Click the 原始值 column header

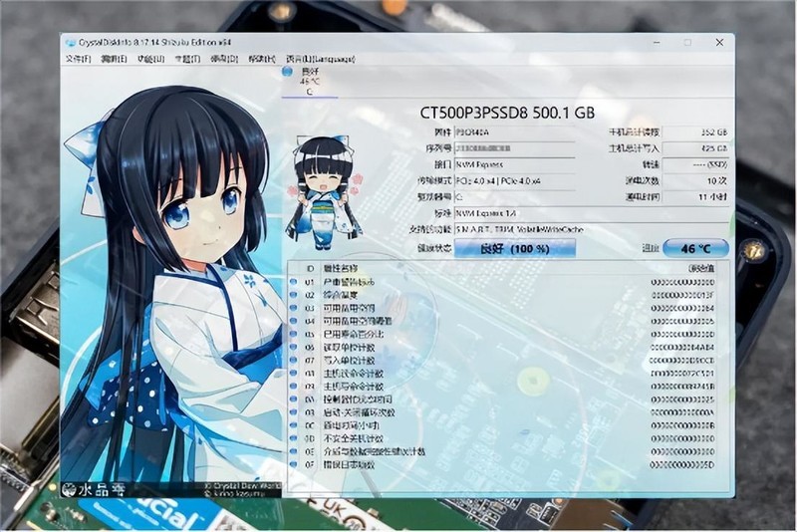[701, 268]
